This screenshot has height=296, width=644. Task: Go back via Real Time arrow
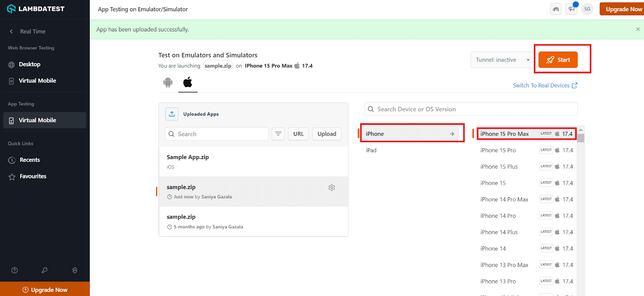11,31
